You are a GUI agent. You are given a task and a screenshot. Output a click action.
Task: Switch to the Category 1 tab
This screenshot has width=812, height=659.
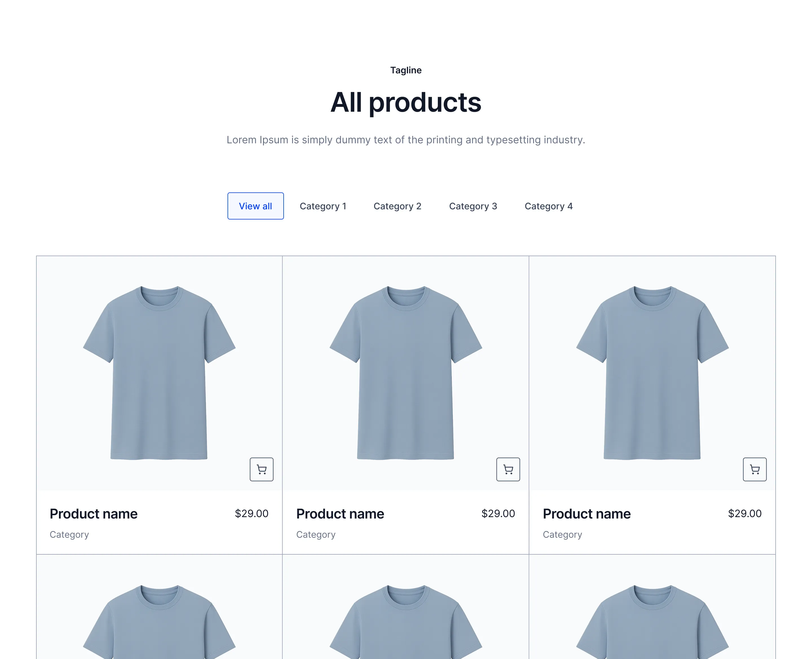323,206
